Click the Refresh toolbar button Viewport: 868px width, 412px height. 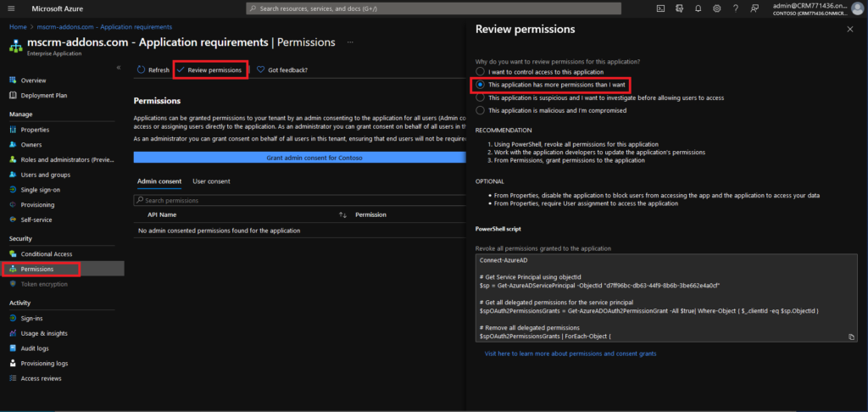click(153, 70)
